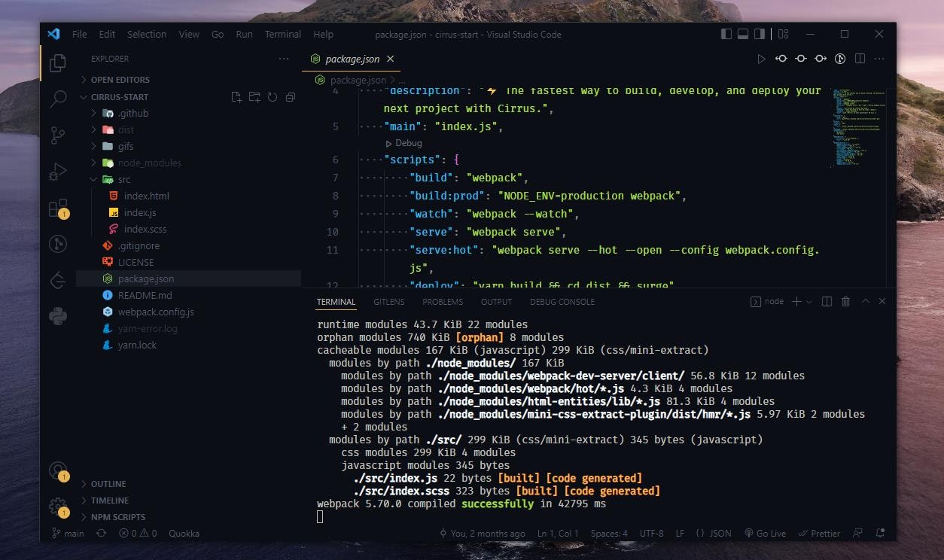Add a new terminal with plus icon
Image resolution: width=944 pixels, height=560 pixels.
(x=796, y=302)
